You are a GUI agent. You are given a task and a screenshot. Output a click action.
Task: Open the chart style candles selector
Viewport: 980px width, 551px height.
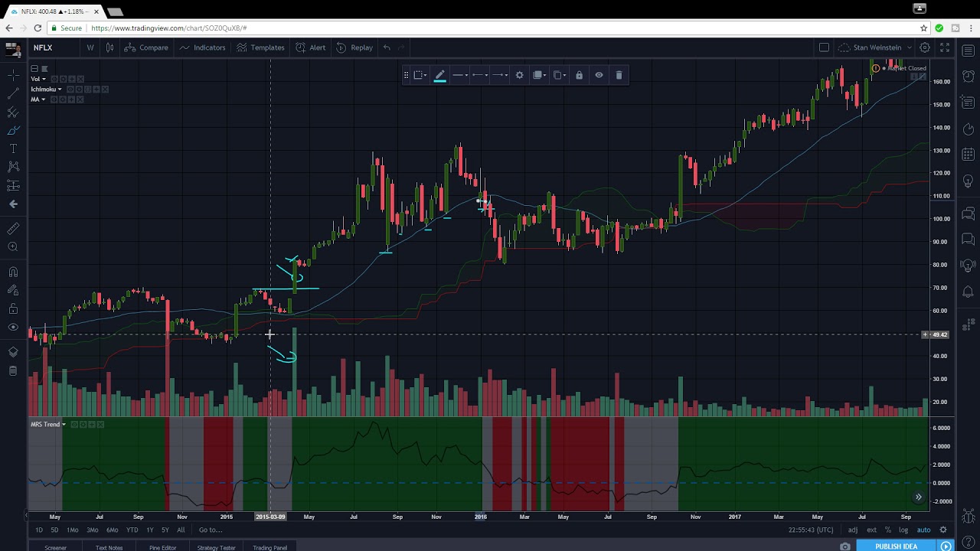(109, 47)
